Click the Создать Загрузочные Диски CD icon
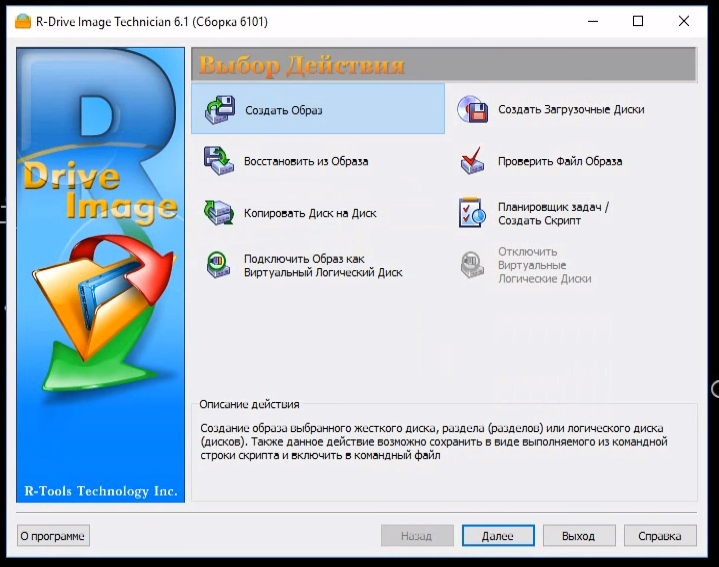Screen dimensions: 719x567 [472, 109]
